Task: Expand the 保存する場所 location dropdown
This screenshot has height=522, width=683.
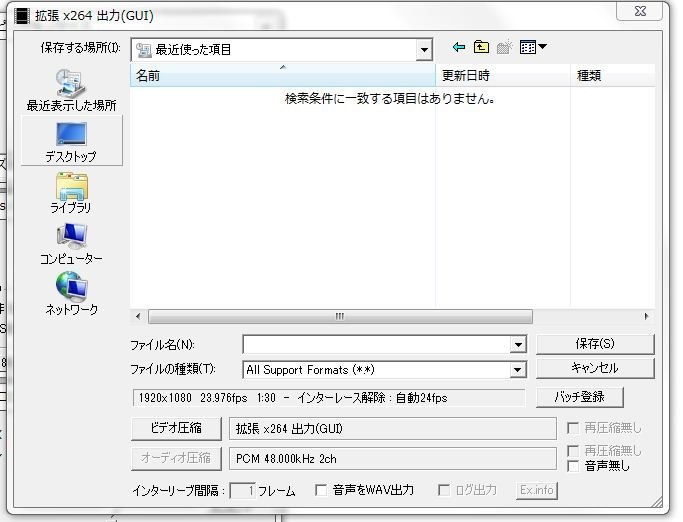Action: coord(423,50)
